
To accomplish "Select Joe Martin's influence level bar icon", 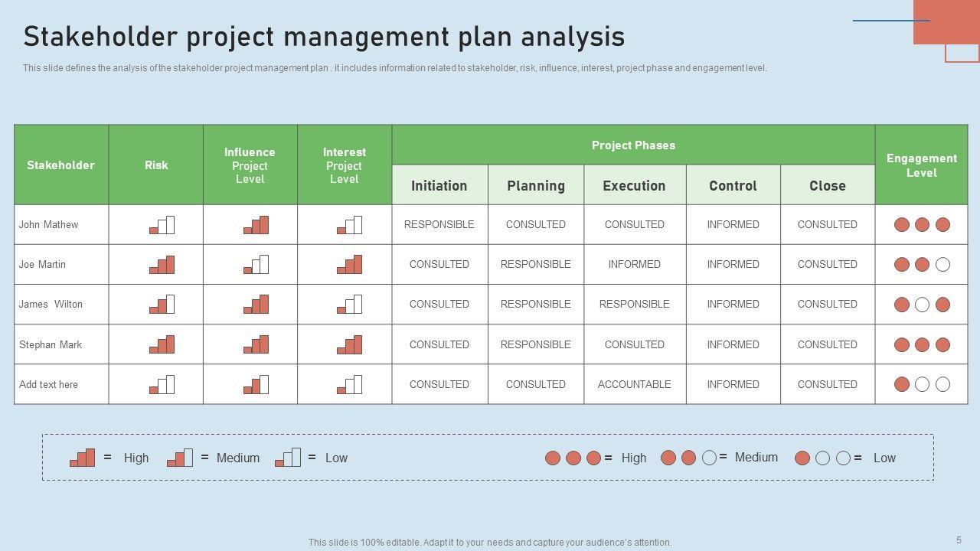I will click(x=256, y=265).
